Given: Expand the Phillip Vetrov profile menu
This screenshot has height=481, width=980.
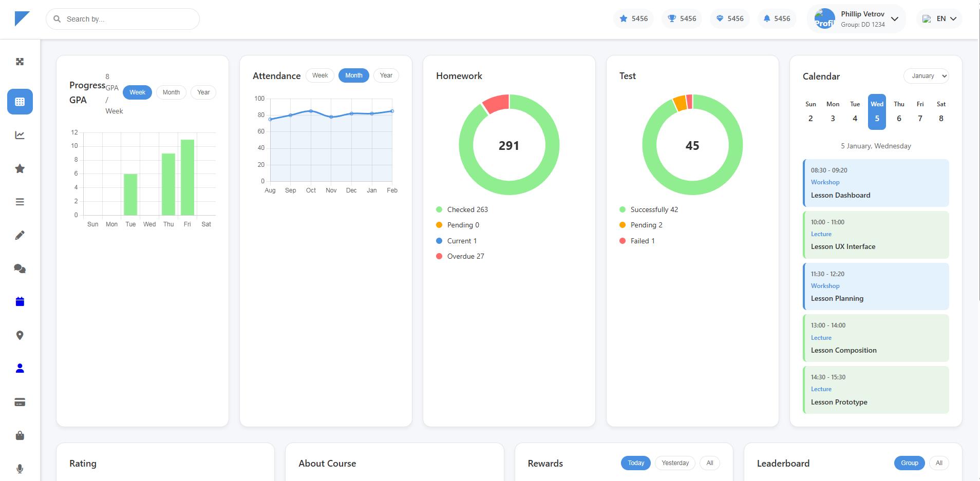Looking at the screenshot, I should (x=856, y=19).
